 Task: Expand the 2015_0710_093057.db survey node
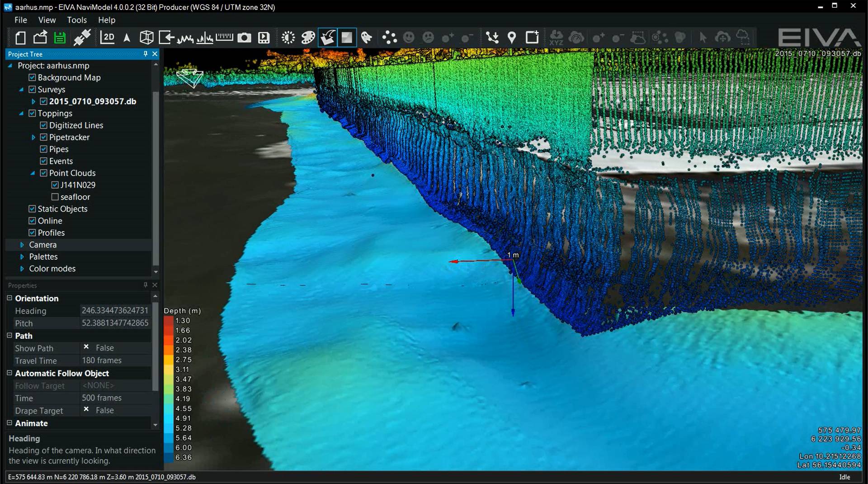pos(33,101)
